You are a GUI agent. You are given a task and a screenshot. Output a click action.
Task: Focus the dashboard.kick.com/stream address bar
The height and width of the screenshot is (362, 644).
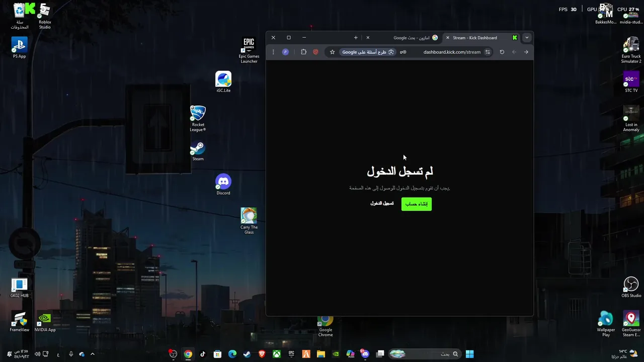[x=451, y=52]
